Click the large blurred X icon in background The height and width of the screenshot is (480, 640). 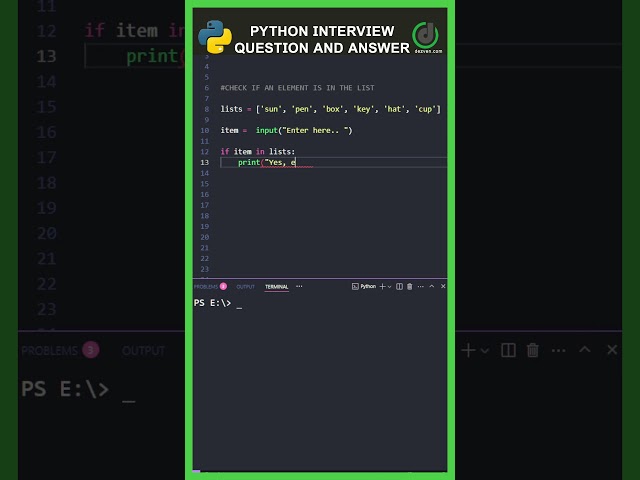612,350
